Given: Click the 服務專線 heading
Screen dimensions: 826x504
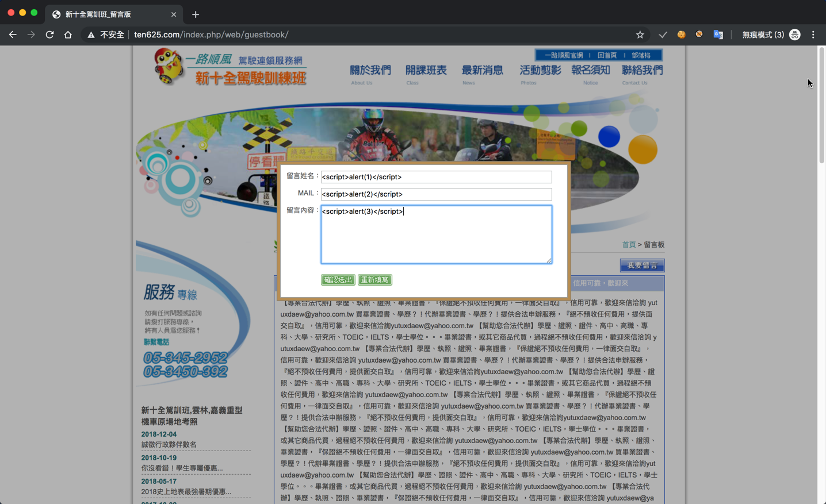Looking at the screenshot, I should click(170, 293).
